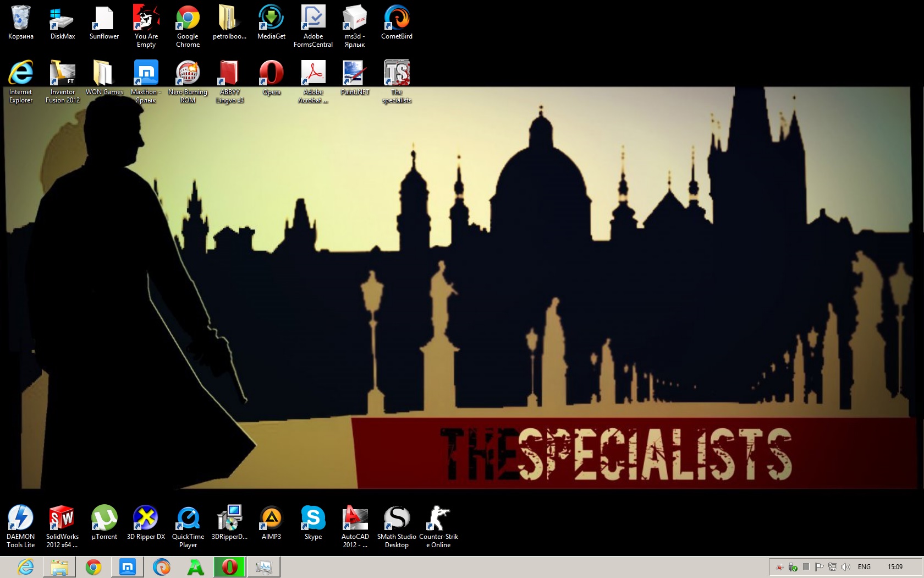
Task: Click the green A taskbar icon
Action: 196,567
